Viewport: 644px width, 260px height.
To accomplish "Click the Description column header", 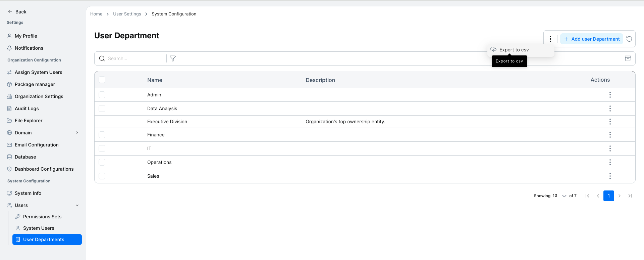I will (x=320, y=80).
